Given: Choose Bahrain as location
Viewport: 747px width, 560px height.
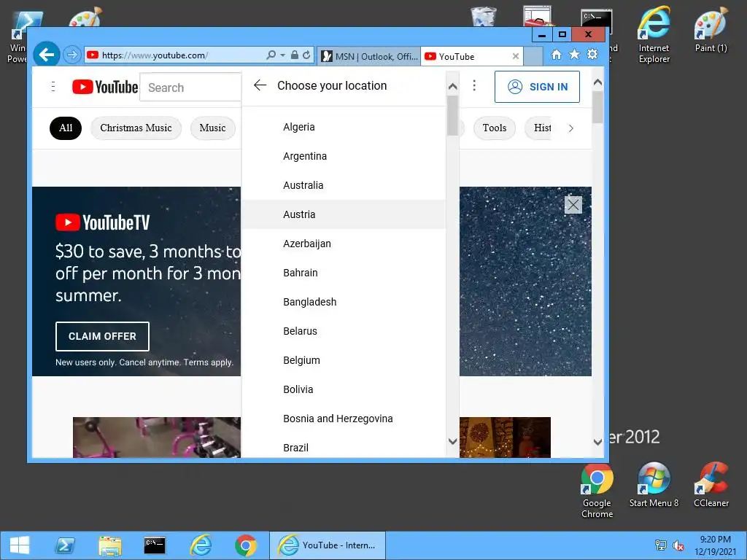Looking at the screenshot, I should [x=344, y=273].
